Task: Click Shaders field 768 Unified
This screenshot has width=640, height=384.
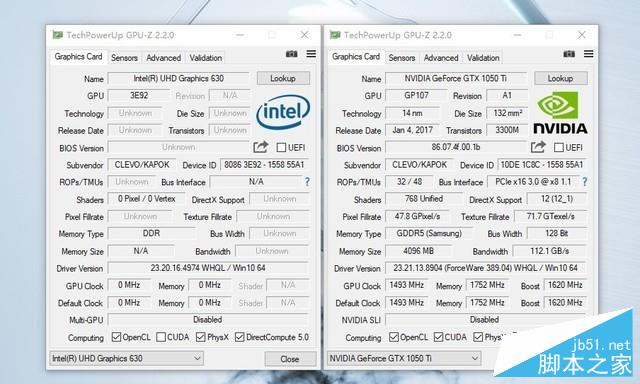Action: (x=424, y=199)
